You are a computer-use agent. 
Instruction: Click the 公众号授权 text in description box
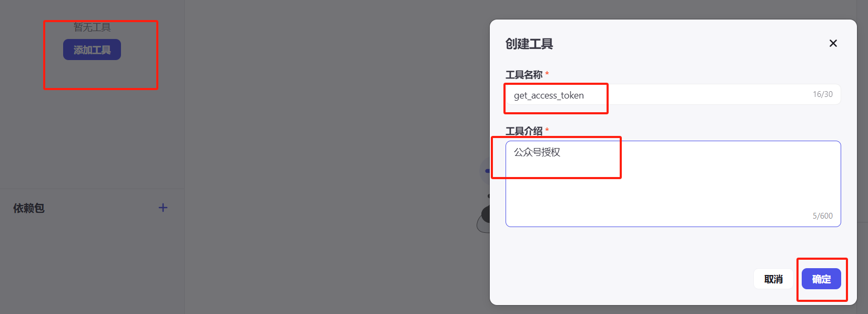537,152
